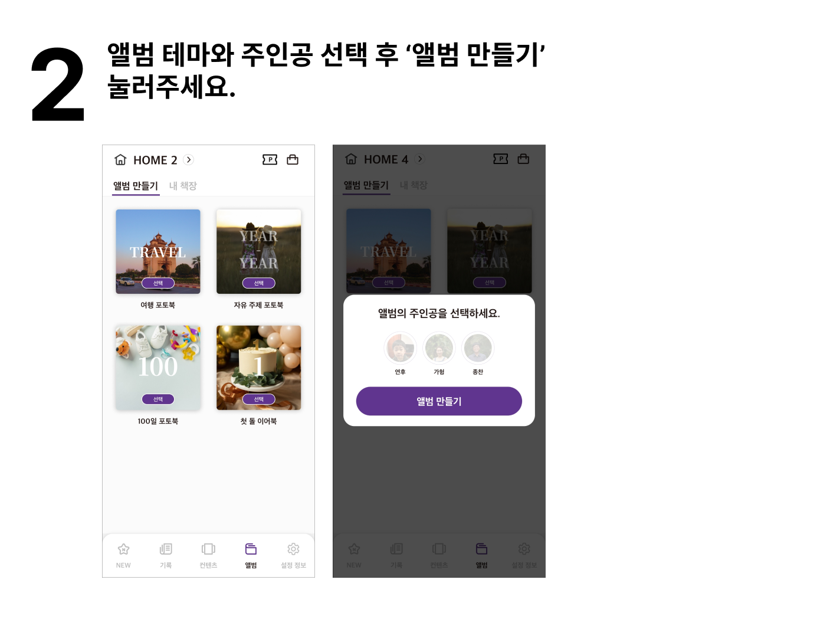Open 컨텐츠 icon in left bottom bar
840x629 pixels.
pyautogui.click(x=208, y=549)
